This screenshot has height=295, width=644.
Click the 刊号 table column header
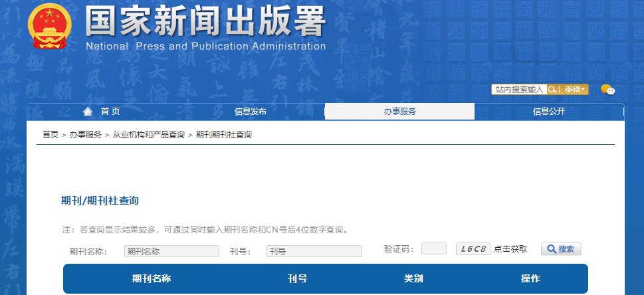[297, 278]
